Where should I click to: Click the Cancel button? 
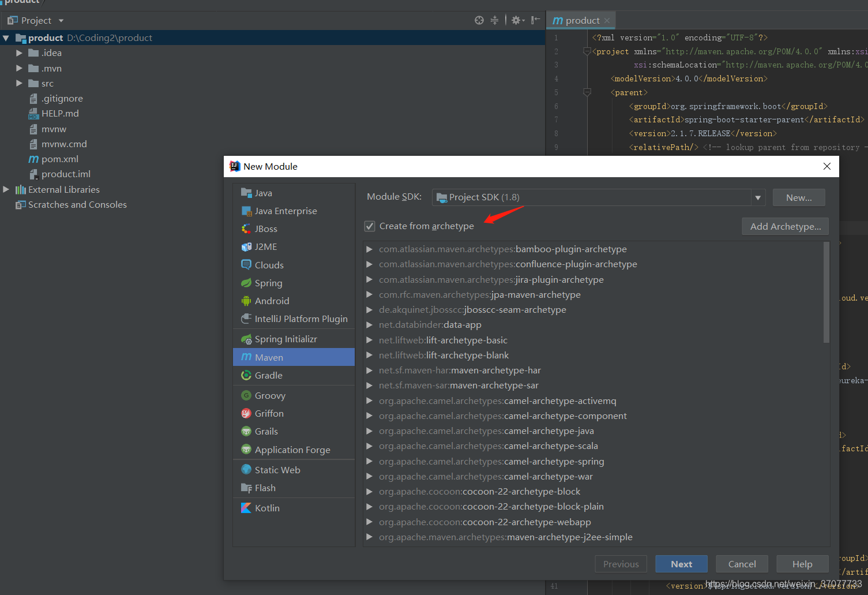tap(742, 564)
